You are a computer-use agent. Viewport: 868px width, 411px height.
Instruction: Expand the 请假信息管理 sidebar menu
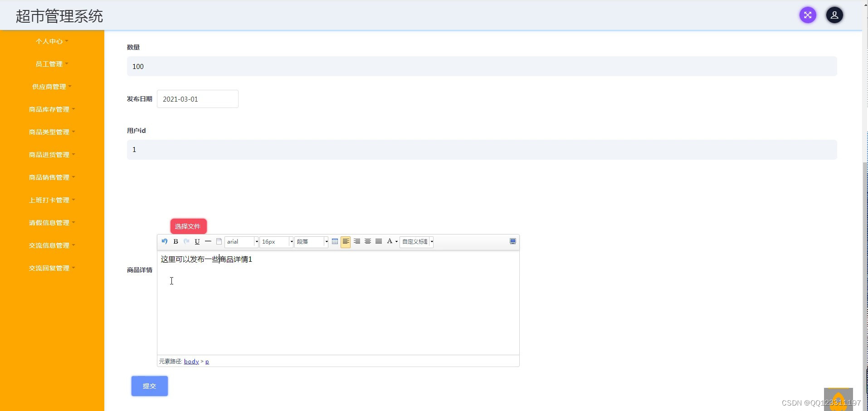(52, 223)
